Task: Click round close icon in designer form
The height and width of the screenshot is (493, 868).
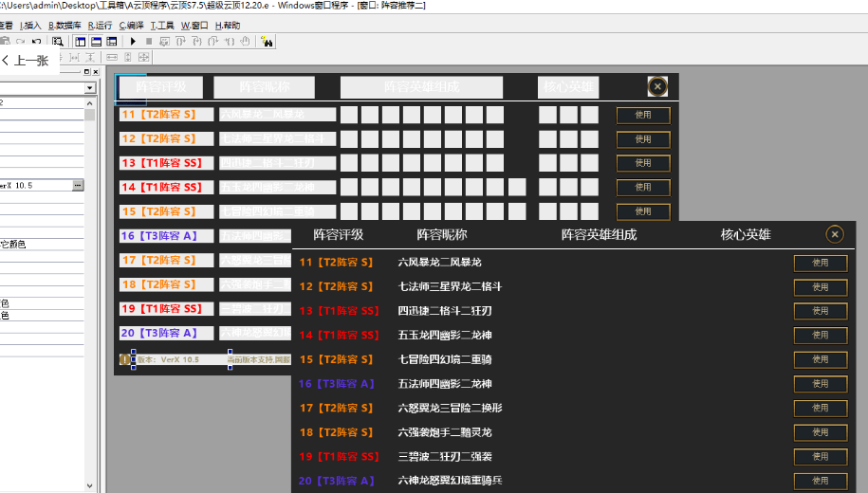Action: (657, 87)
